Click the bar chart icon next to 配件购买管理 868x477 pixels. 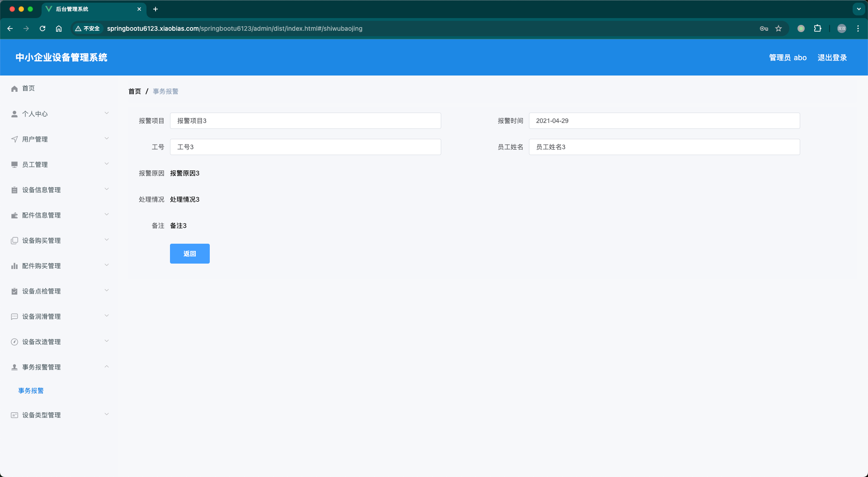(14, 266)
